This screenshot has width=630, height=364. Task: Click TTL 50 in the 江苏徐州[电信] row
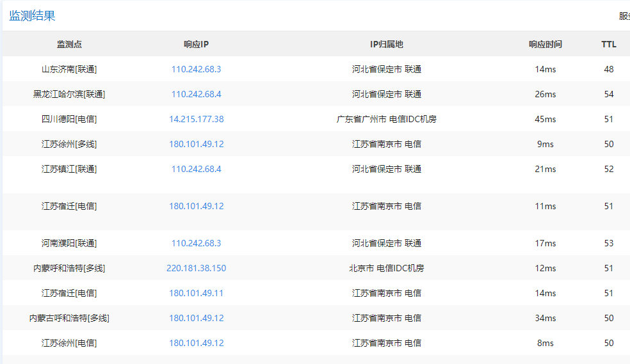609,342
